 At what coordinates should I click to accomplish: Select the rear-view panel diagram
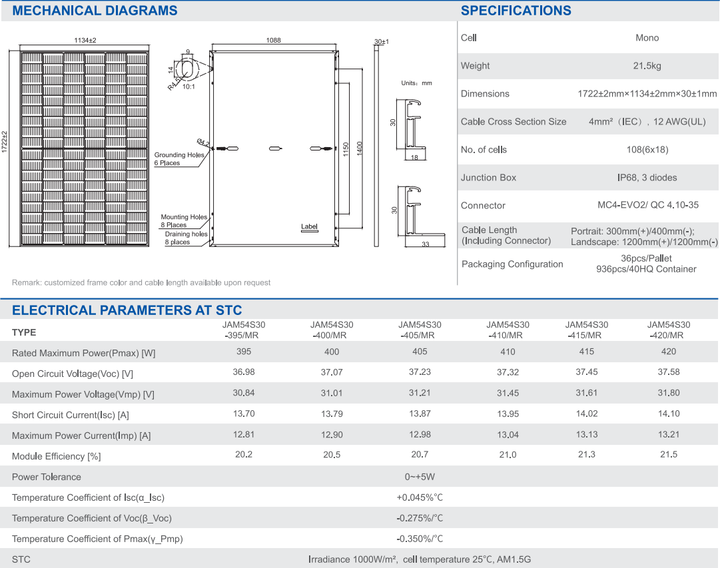pos(274,148)
